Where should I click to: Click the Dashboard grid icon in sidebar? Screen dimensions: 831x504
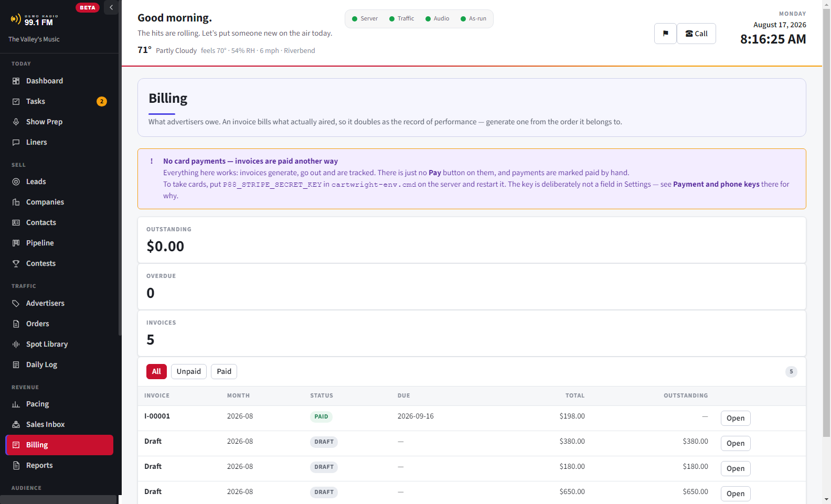click(x=16, y=81)
